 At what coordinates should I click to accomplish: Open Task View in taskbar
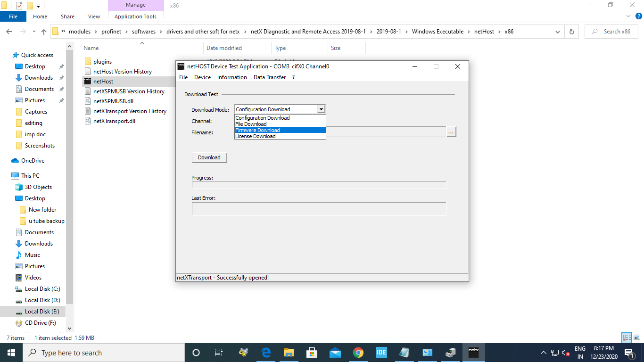tap(219, 353)
